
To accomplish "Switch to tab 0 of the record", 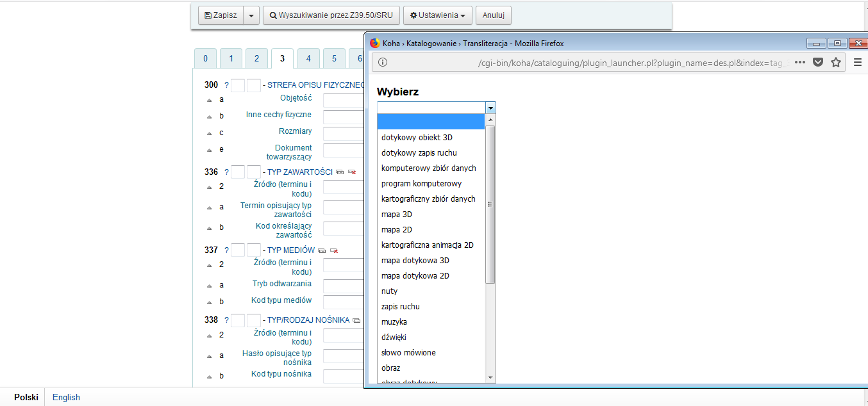I will [205, 58].
